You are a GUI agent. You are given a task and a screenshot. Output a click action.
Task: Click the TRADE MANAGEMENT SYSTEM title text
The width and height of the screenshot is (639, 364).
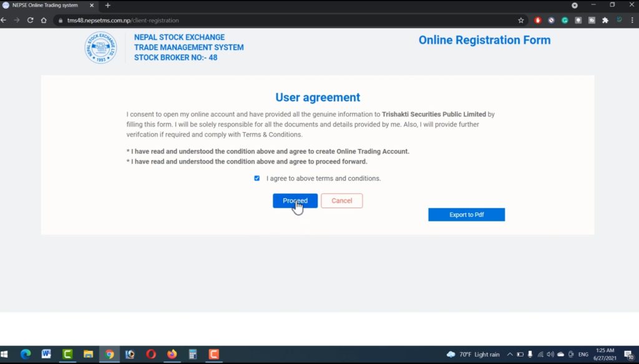pos(189,47)
